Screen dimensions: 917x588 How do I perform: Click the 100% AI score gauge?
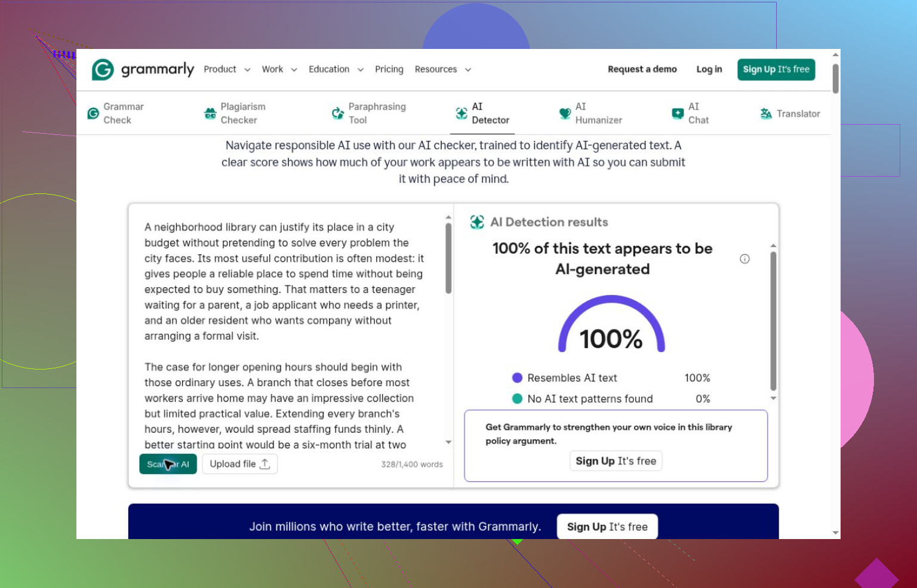click(x=611, y=324)
